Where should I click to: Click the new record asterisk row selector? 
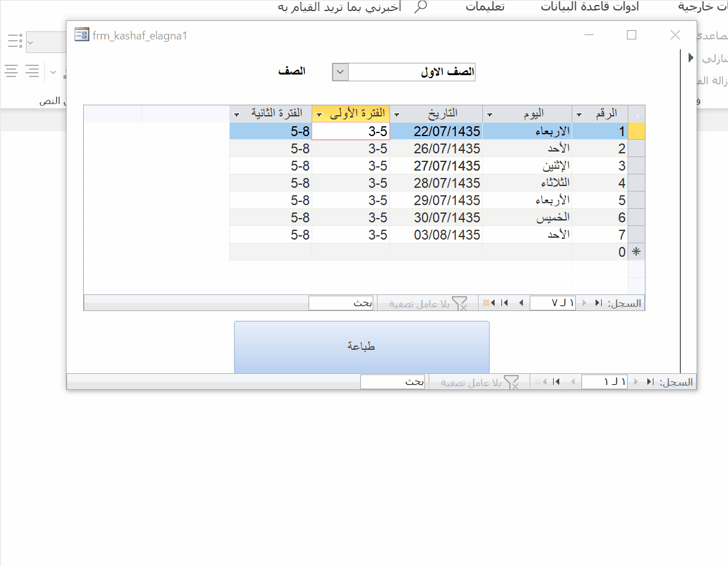(636, 252)
